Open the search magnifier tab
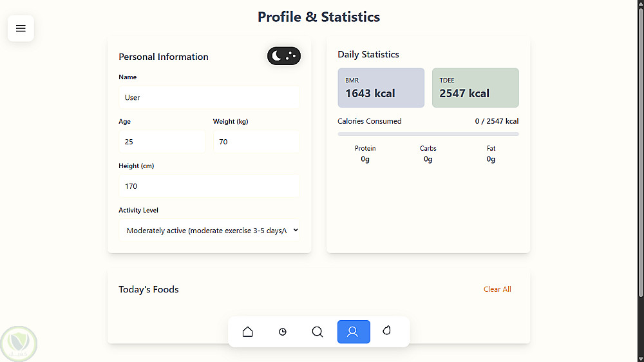This screenshot has height=362, width=644. point(317,332)
